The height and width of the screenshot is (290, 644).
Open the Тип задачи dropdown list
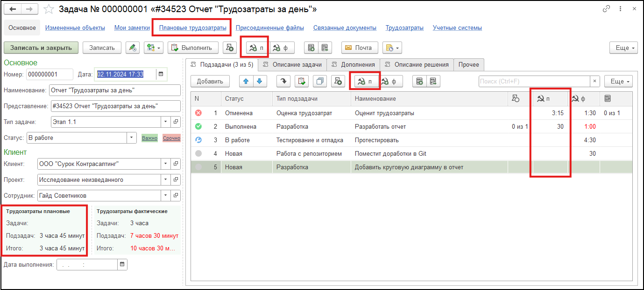tap(166, 122)
